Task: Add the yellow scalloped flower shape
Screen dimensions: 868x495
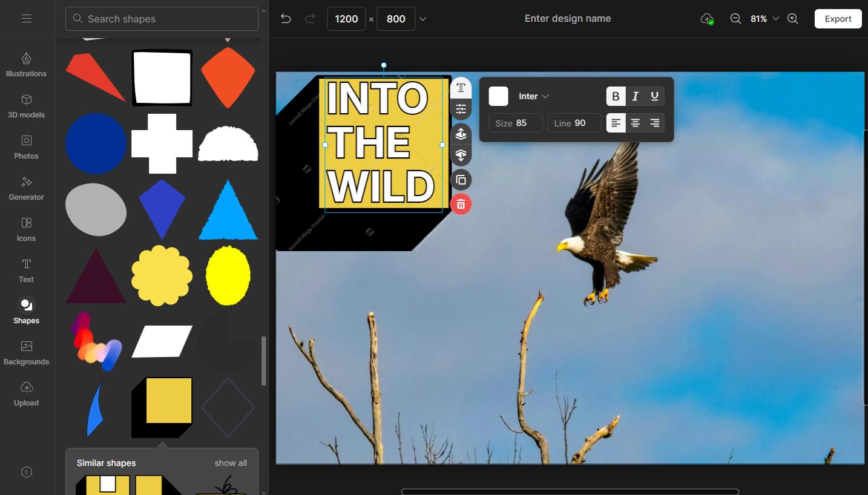Action: point(162,275)
